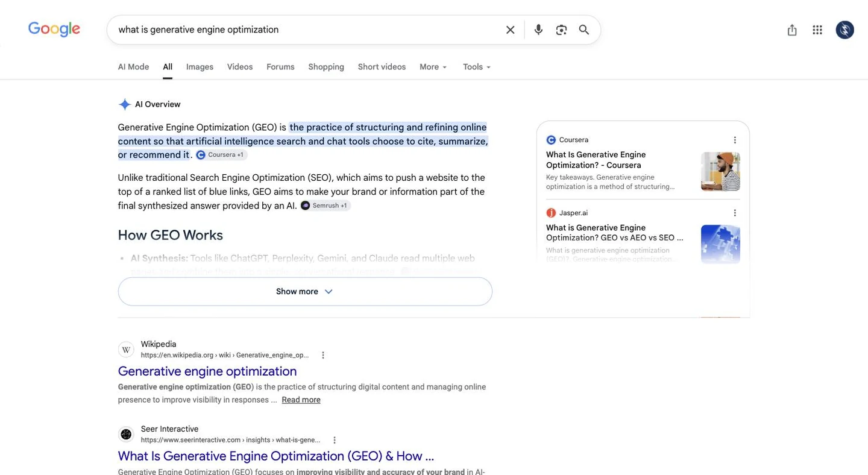Viewport: 868px width, 475px height.
Task: Switch to the Forums tab
Action: click(280, 67)
